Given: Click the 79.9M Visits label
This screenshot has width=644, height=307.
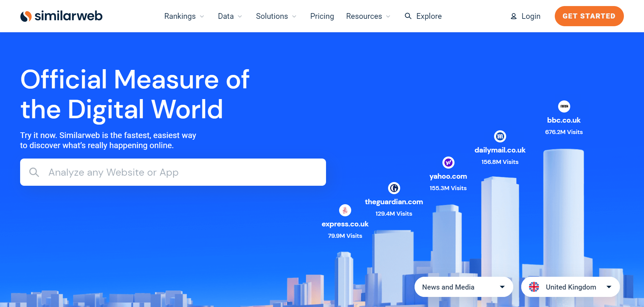Looking at the screenshot, I should [345, 236].
